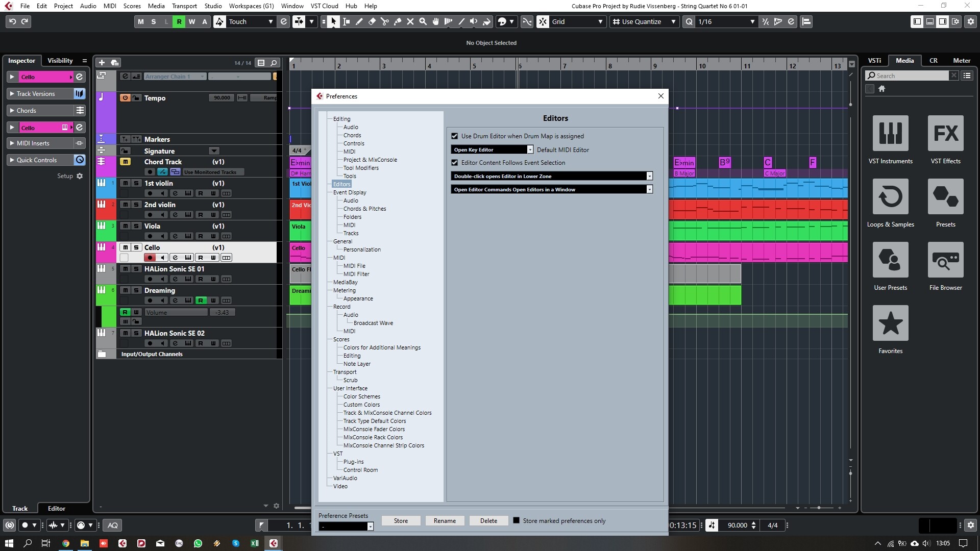Toggle global Mute M button in toolbar
This screenshot has width=980, height=551.
pyautogui.click(x=140, y=21)
